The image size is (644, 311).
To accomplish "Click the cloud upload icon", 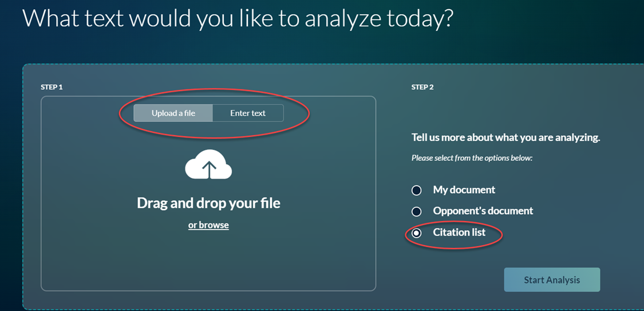I will click(x=208, y=164).
